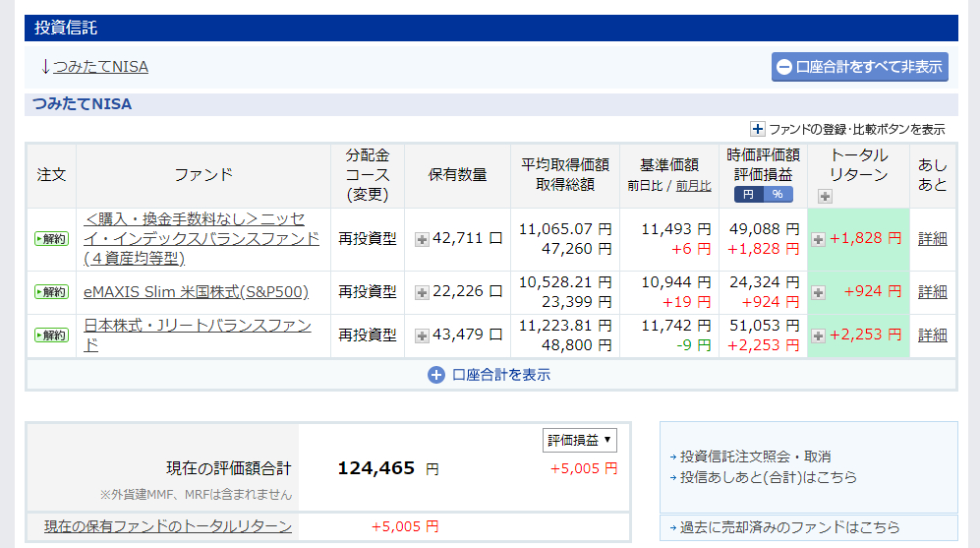Switch valuation display to %
Viewport: 980px width, 548px height.
coord(778,195)
